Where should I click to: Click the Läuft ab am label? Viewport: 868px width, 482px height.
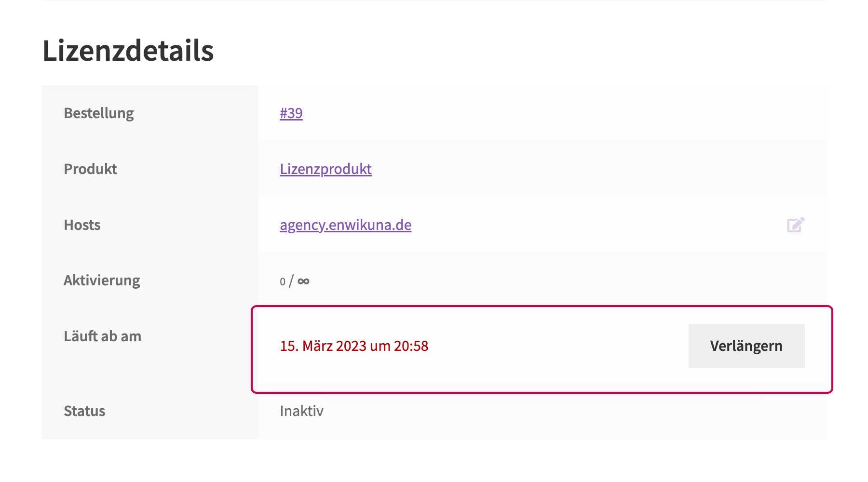103,336
